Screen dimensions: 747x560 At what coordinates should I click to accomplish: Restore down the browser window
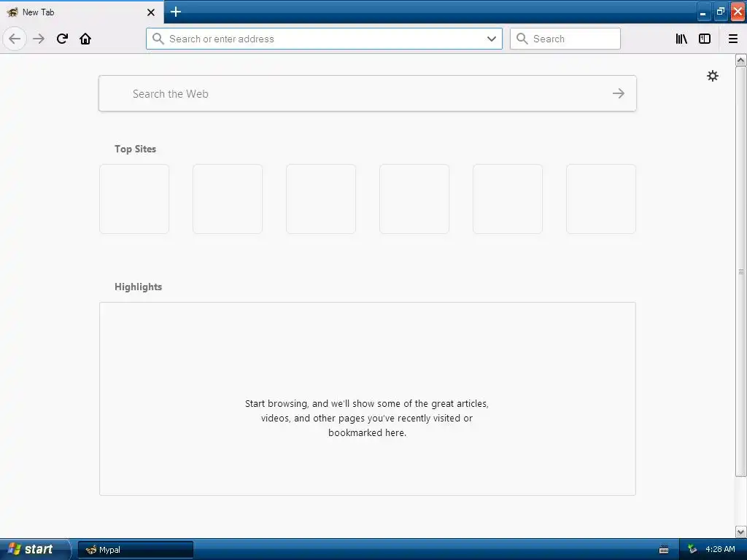tap(720, 12)
